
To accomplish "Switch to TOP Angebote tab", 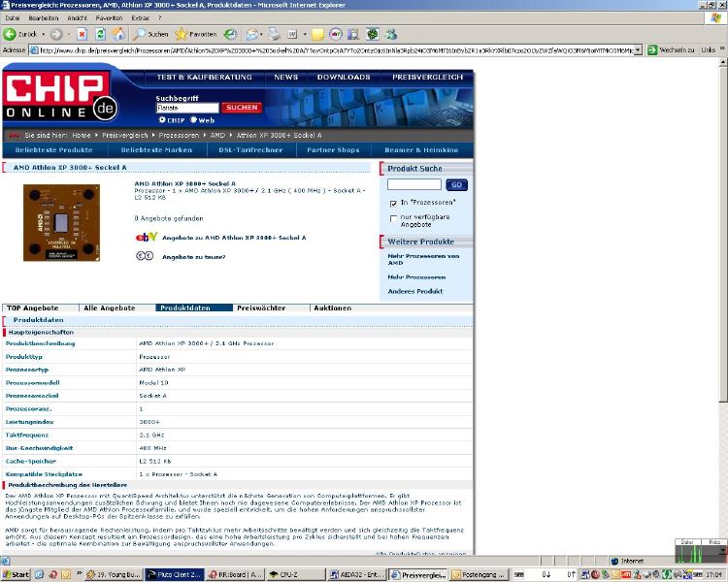I will click(x=41, y=307).
